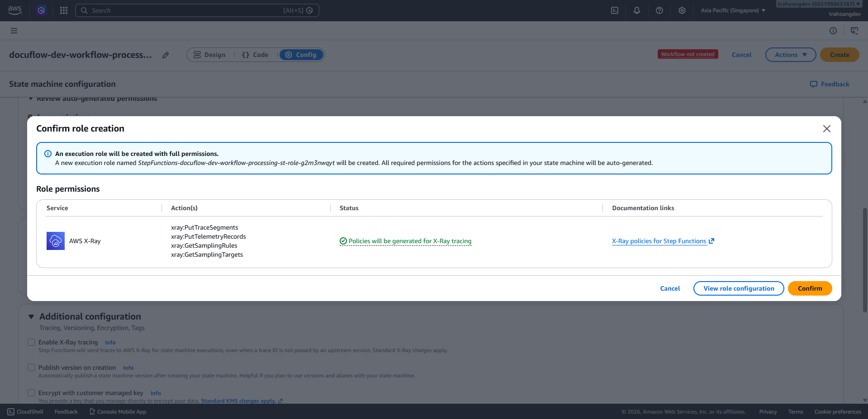Click xray:PutTelemetryRecords action text

click(x=209, y=236)
